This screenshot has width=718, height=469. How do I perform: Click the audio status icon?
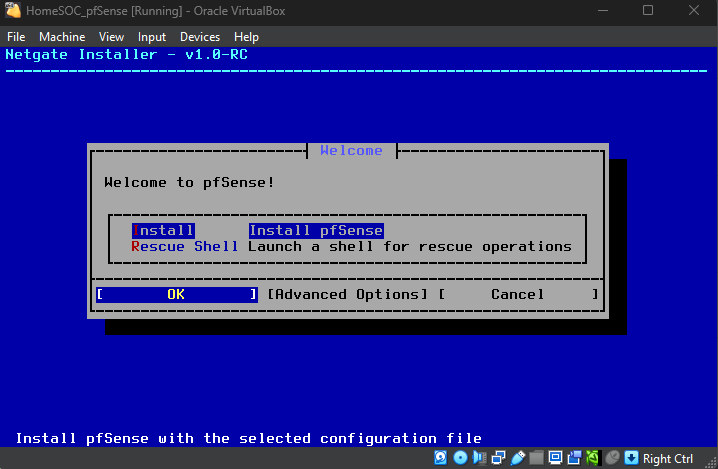click(479, 458)
